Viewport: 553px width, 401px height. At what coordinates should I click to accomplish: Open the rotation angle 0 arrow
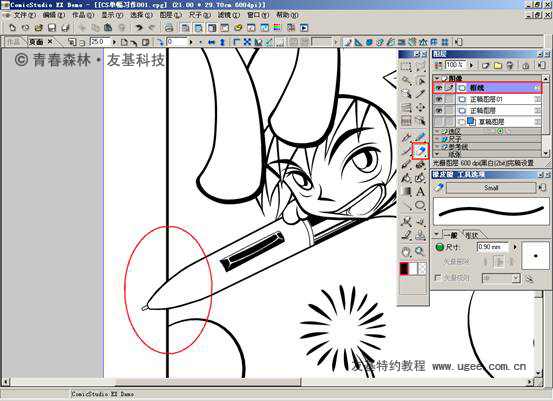pyautogui.click(x=191, y=42)
